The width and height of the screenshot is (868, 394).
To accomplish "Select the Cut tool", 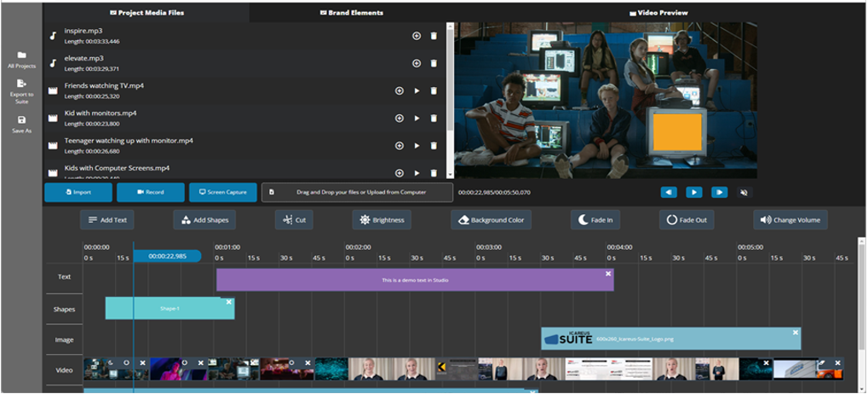I will 295,220.
